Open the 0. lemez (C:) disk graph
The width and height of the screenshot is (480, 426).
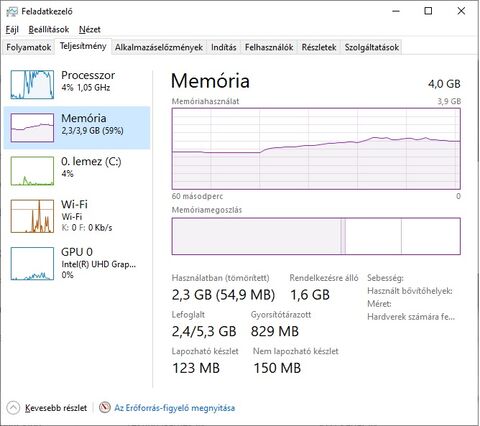(32, 171)
